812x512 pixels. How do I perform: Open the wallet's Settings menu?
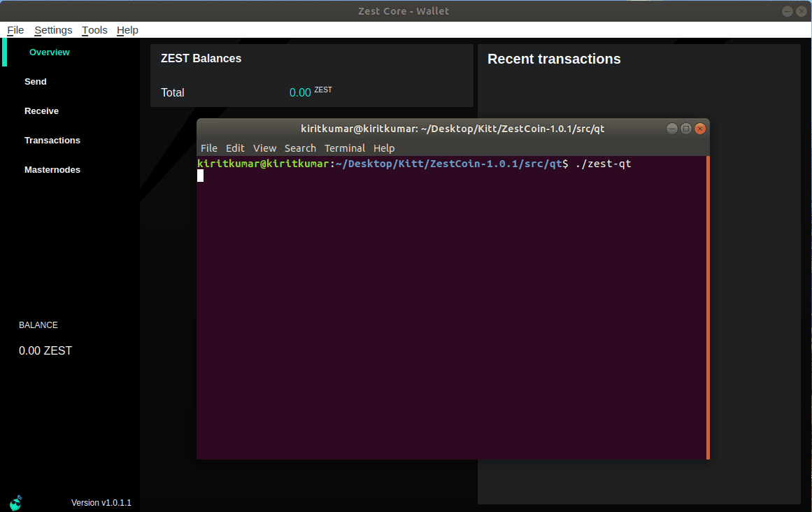point(53,30)
